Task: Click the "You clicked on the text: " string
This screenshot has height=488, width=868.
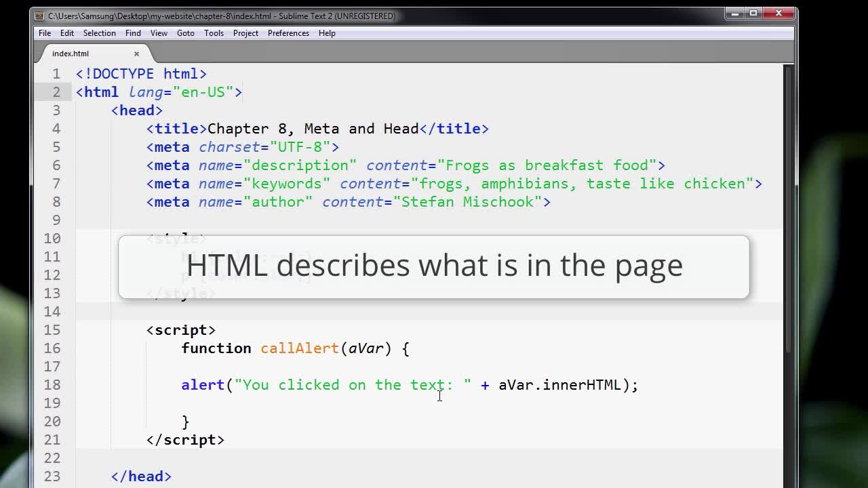Action: (353, 385)
